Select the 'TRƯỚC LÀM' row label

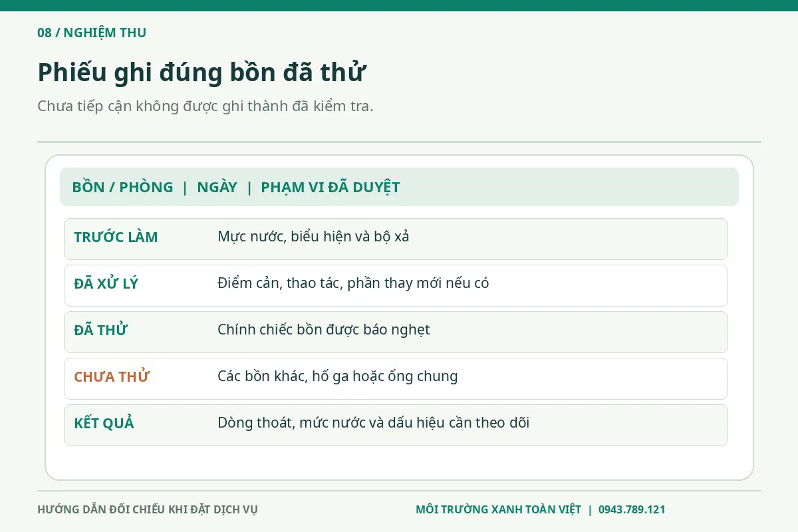[116, 237]
